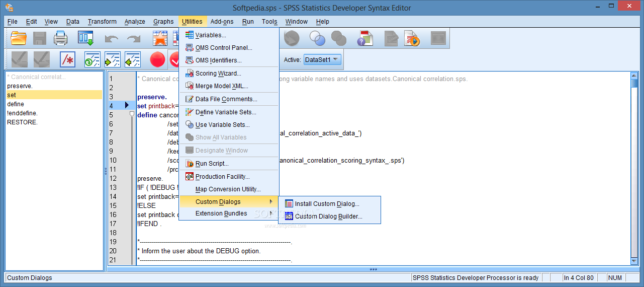Open the Run menu
Image resolution: width=644 pixels, height=287 pixels.
[x=248, y=21]
